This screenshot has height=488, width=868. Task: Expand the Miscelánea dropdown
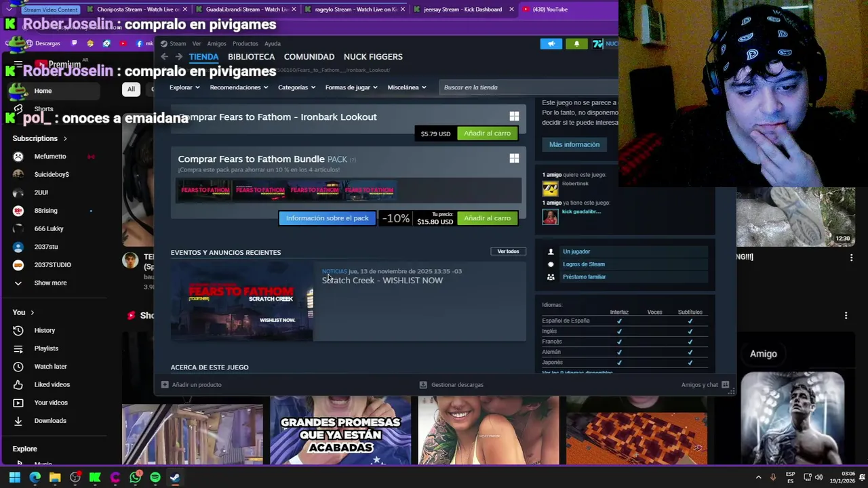pyautogui.click(x=407, y=87)
